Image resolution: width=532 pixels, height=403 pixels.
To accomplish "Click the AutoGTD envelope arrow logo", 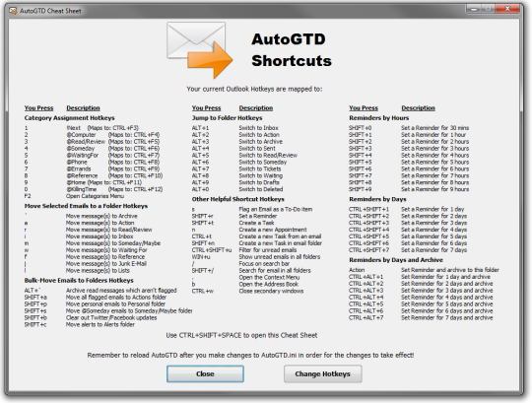I will 199,50.
